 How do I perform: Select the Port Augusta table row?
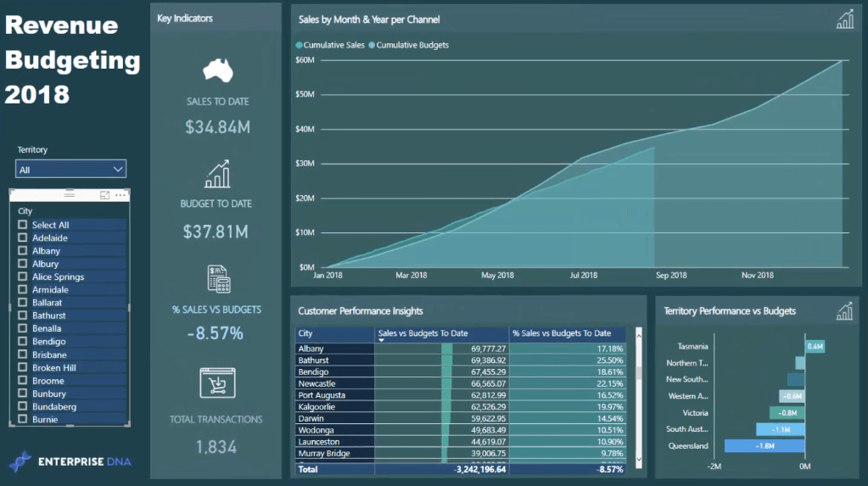461,395
